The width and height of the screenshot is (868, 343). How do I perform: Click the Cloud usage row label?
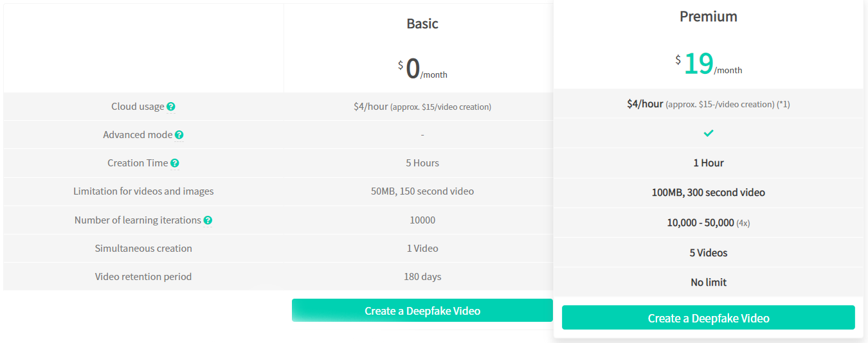coord(138,107)
